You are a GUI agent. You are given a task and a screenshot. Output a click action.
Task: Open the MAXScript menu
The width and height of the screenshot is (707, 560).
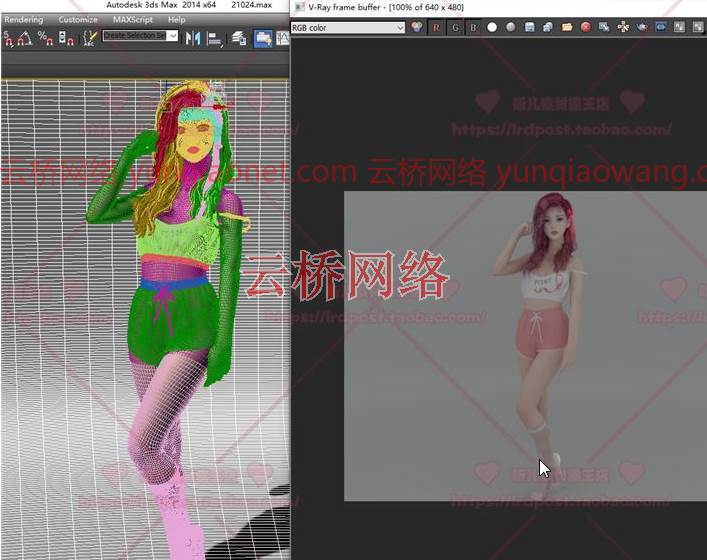(133, 20)
